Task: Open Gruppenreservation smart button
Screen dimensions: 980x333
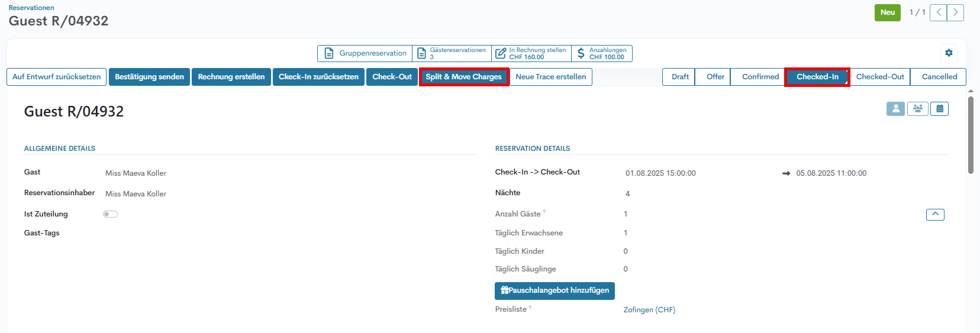Action: 365,54
